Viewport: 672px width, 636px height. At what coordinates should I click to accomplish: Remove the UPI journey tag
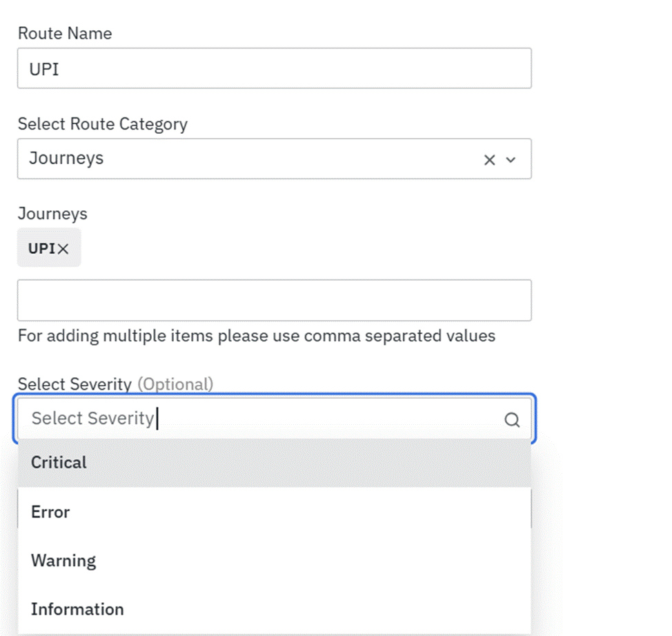[x=63, y=249]
